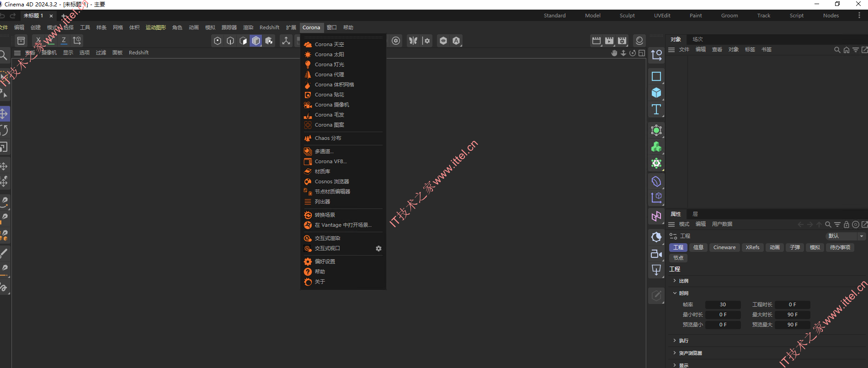Add a new project tab with plus
868x368 pixels.
tap(64, 16)
